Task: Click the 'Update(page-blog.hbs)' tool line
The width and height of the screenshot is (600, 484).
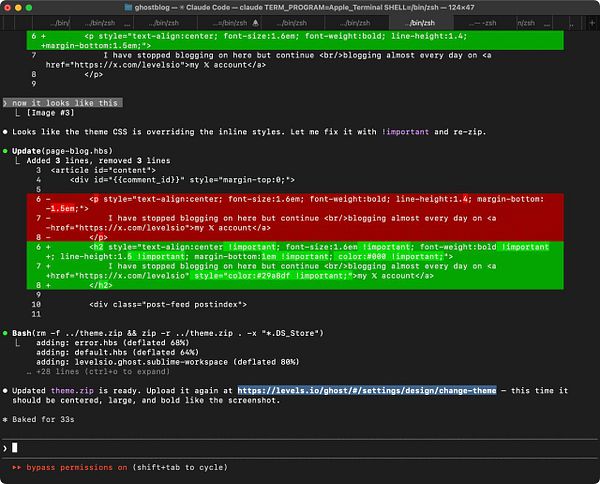Action: (x=62, y=151)
